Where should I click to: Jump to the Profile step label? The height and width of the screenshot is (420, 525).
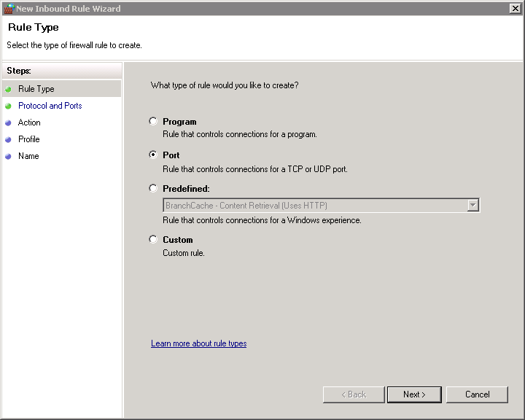(28, 139)
